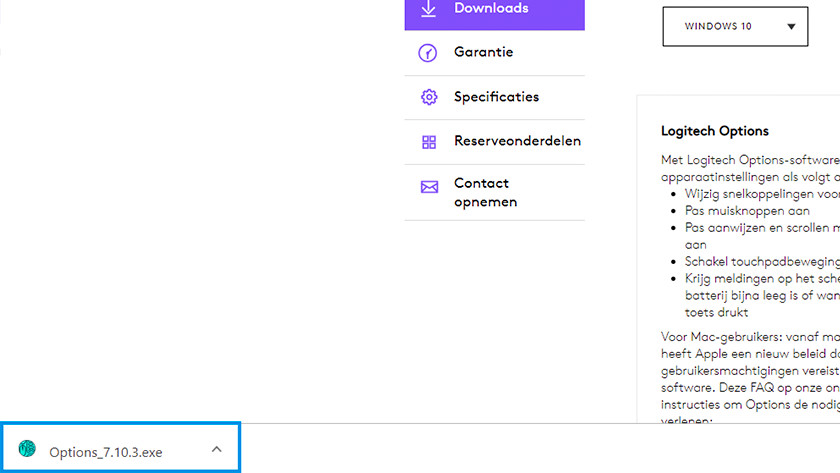This screenshot has width=840, height=473.
Task: Expand the chevron next to Options_7.10.3.exe
Action: pyautogui.click(x=216, y=450)
